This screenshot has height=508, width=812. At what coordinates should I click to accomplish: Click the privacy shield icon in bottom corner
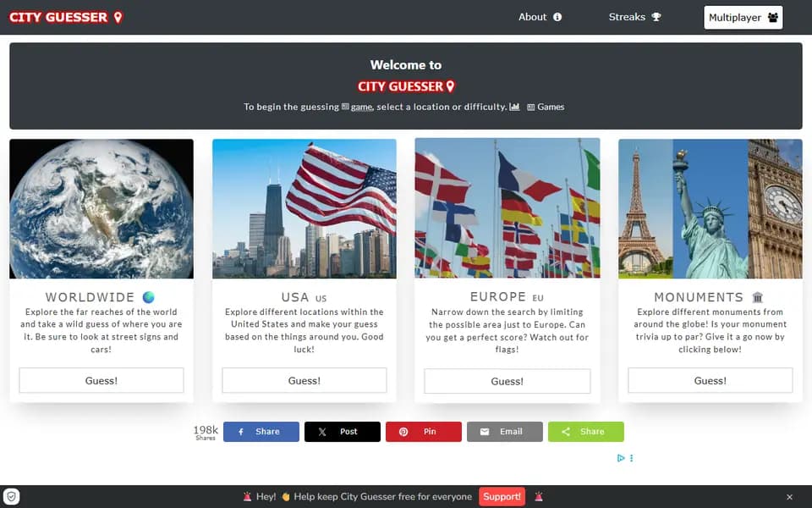coord(11,497)
